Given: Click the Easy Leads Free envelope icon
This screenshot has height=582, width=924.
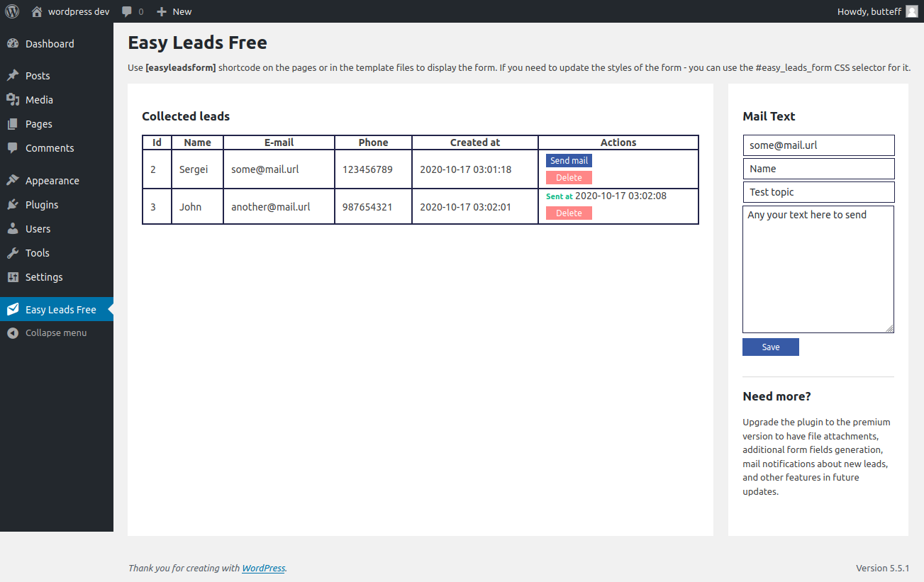Looking at the screenshot, I should click(x=13, y=310).
